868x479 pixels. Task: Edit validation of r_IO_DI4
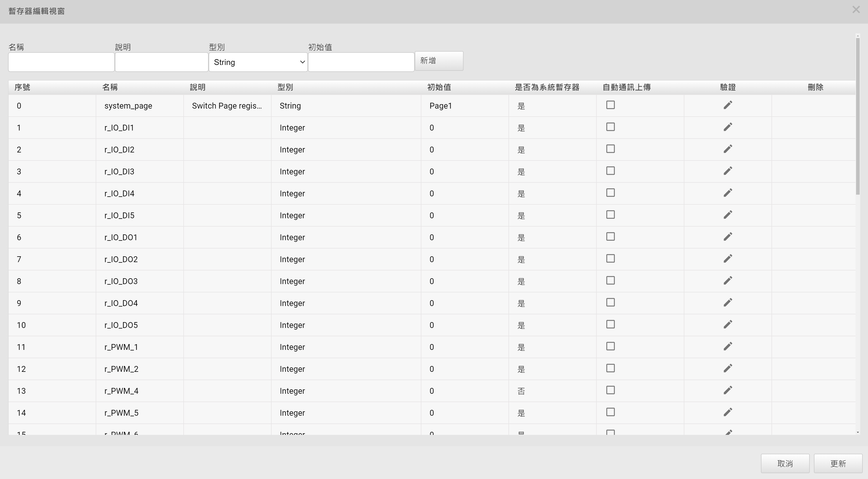(x=728, y=193)
